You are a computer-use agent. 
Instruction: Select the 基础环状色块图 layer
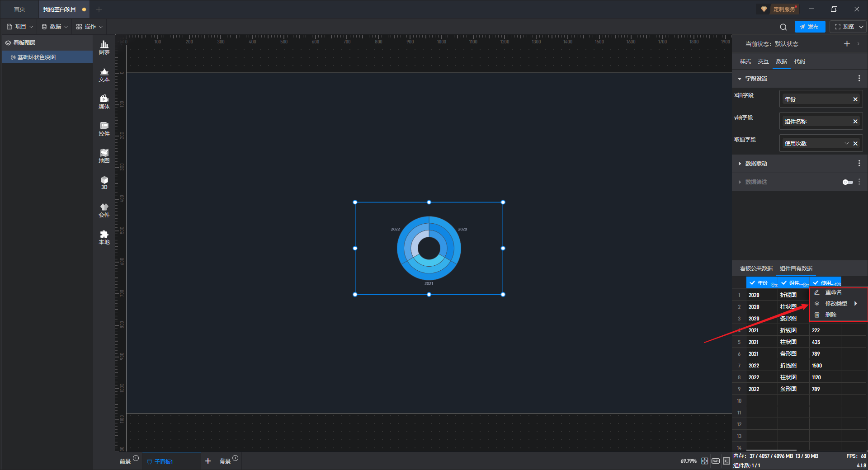point(47,57)
